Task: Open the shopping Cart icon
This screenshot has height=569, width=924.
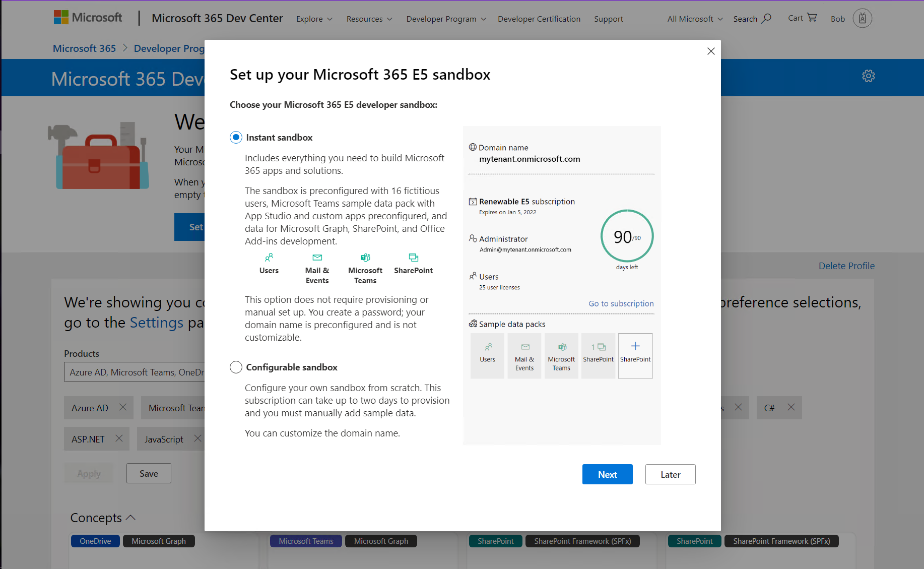Action: (x=812, y=18)
